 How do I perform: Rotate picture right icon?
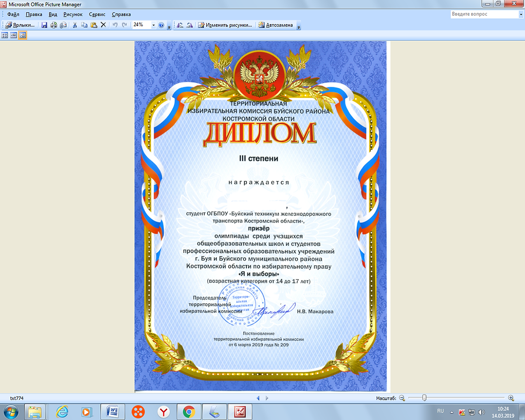[x=190, y=25]
